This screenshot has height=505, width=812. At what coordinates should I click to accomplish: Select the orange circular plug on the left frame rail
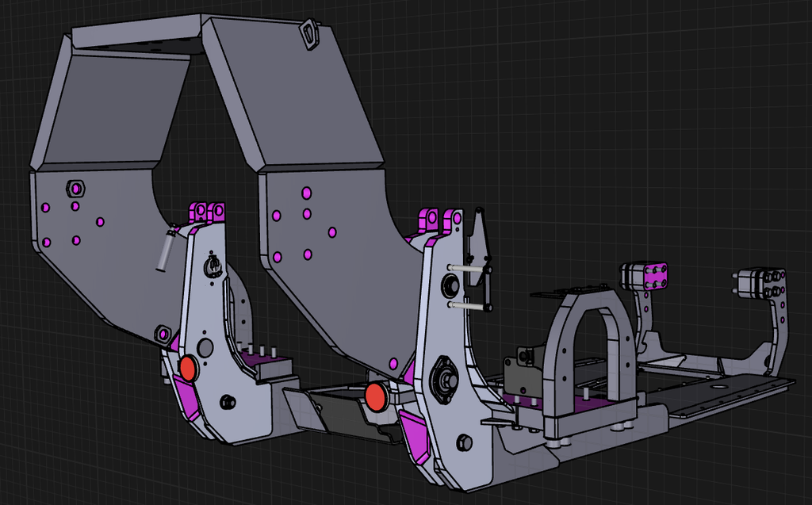coord(187,369)
